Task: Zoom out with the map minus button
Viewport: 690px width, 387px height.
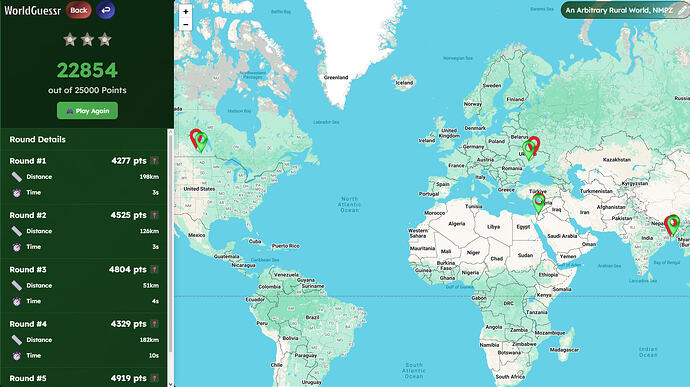Action: click(x=186, y=25)
